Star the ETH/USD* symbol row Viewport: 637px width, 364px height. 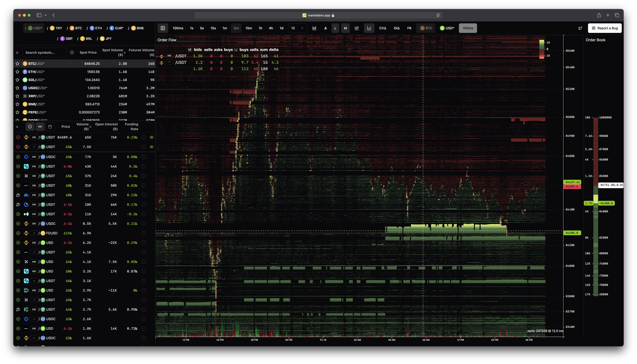click(17, 72)
